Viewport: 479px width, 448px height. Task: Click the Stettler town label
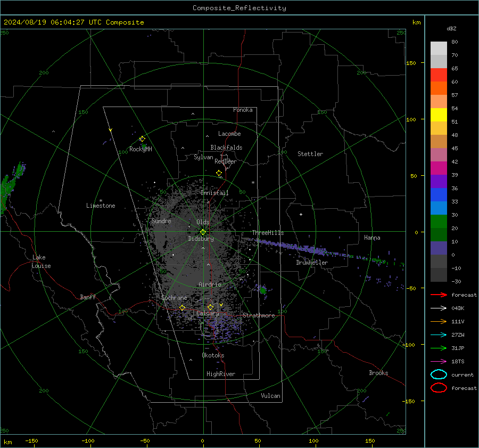pos(310,154)
